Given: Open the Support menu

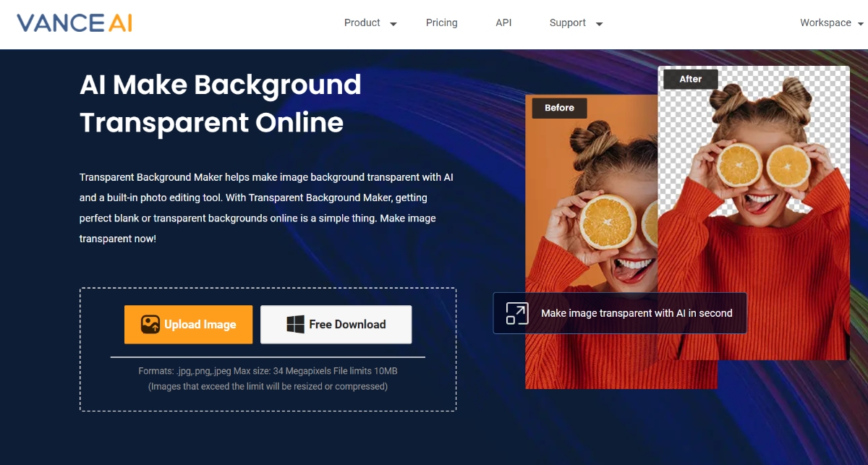Looking at the screenshot, I should (568, 22).
